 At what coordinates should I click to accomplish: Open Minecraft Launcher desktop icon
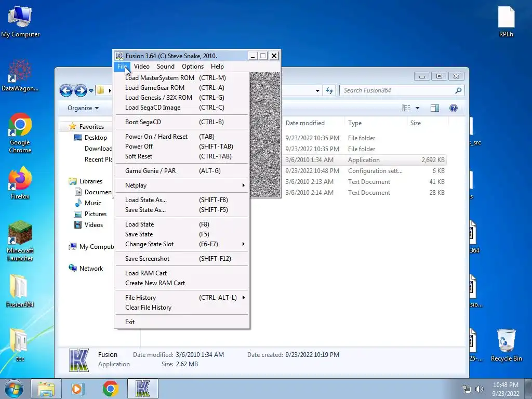click(20, 241)
